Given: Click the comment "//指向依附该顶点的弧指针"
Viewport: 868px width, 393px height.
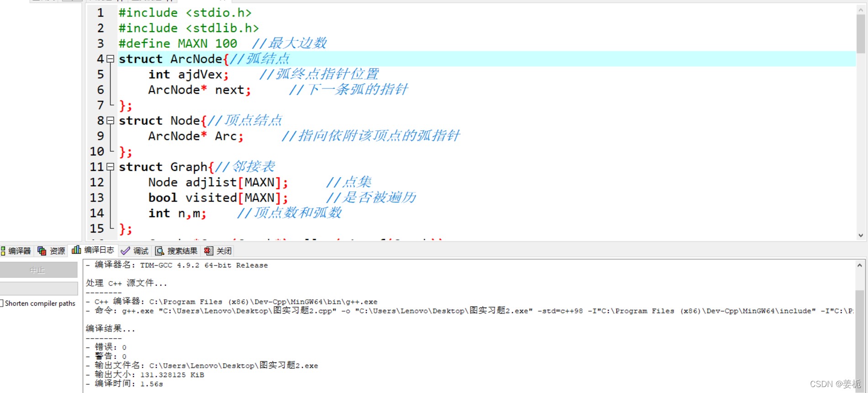Looking at the screenshot, I should tap(371, 136).
